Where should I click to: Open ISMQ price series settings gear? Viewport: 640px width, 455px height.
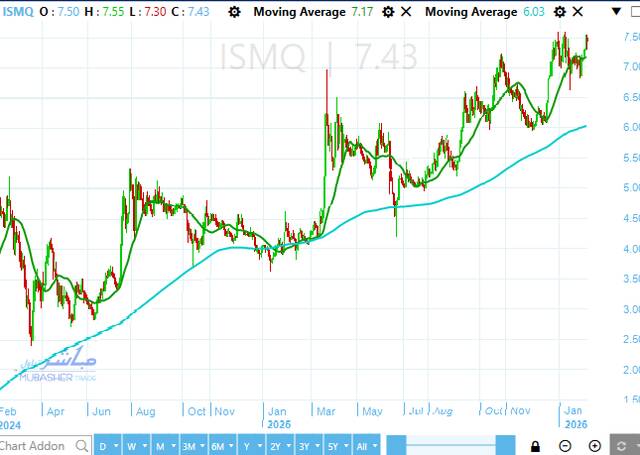coord(234,12)
